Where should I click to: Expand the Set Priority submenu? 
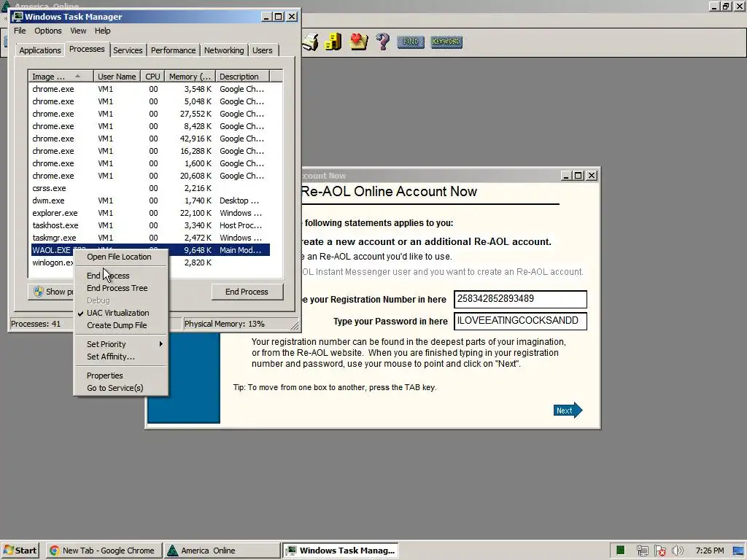pyautogui.click(x=121, y=344)
